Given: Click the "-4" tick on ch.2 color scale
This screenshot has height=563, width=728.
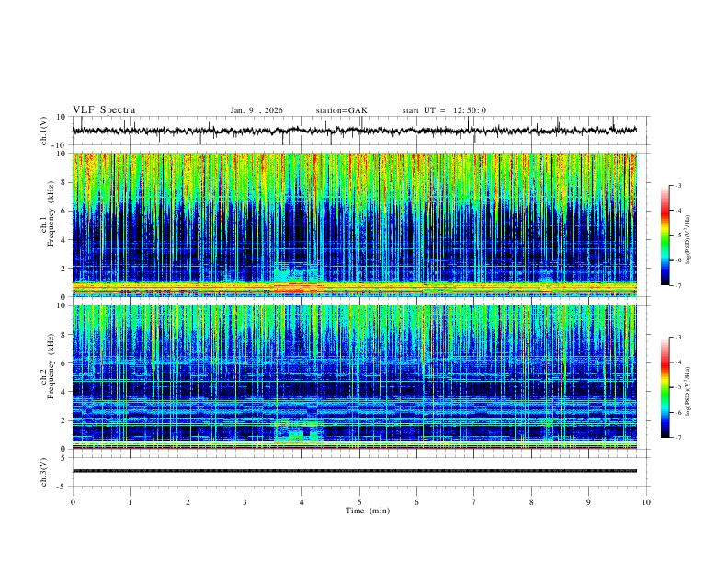Looking at the screenshot, I should [x=678, y=362].
